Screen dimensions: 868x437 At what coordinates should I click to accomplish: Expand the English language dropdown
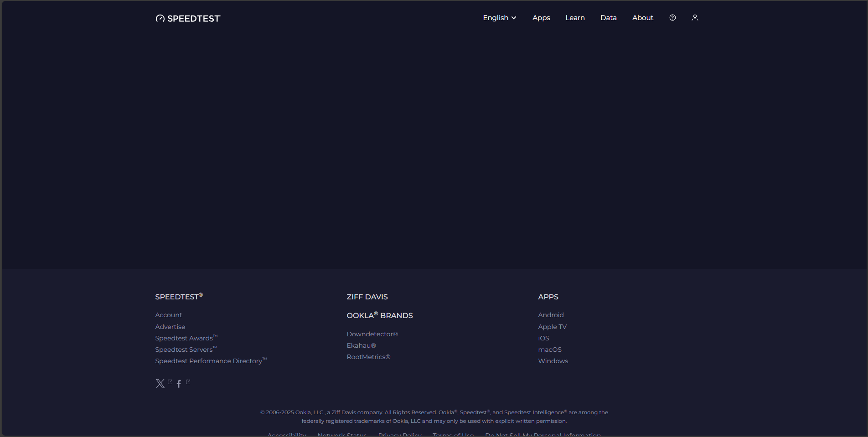pos(500,18)
